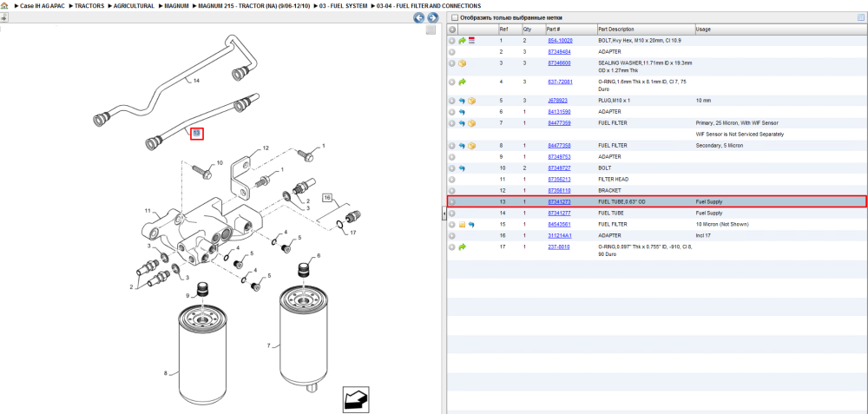Click the green arrow icon for O-ring 637-72081
This screenshot has width=868, height=414.
point(462,82)
